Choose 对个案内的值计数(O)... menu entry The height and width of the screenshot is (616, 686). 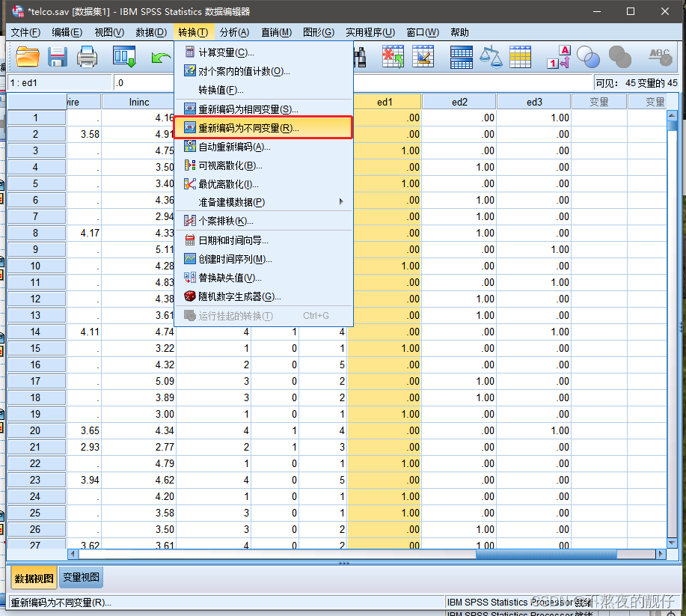click(263, 71)
